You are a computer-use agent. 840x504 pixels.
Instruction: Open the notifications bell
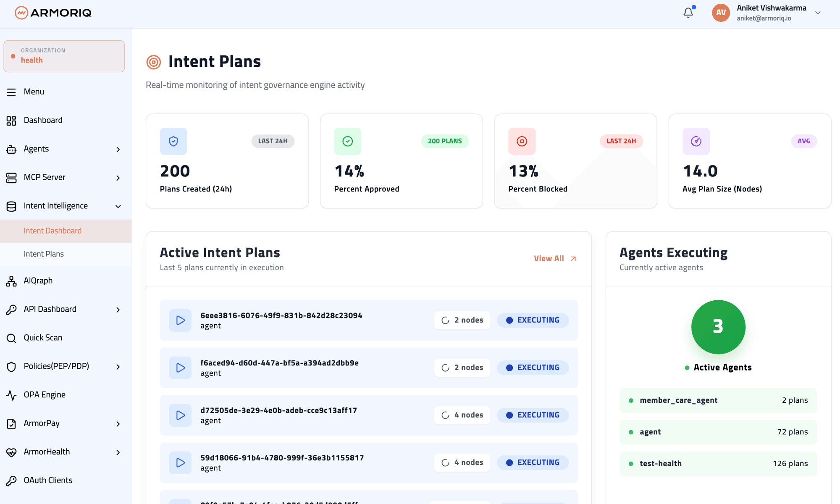pos(688,13)
